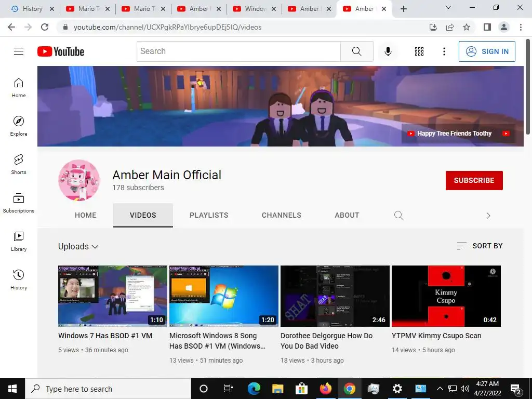This screenshot has height=399, width=532.
Task: Open YTPMV Kimmy Csupo Scan title
Action: tap(436, 336)
